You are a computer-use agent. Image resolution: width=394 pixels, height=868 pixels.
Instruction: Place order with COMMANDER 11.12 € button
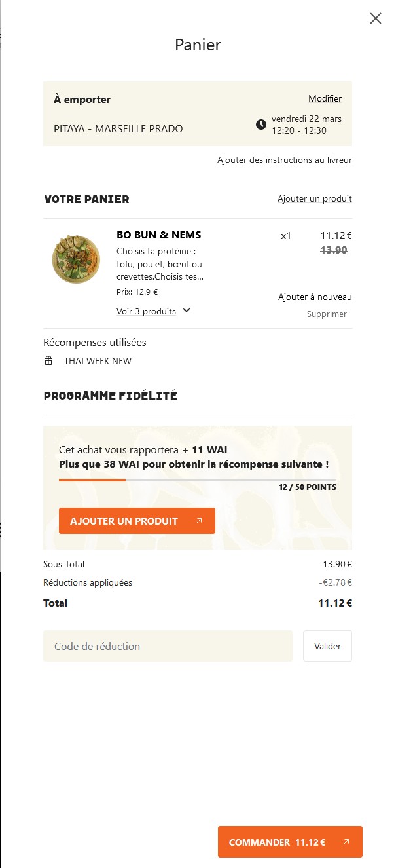click(290, 842)
